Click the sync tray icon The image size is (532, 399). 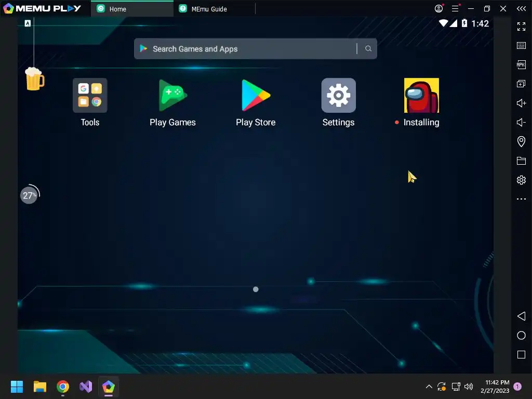pos(442,387)
